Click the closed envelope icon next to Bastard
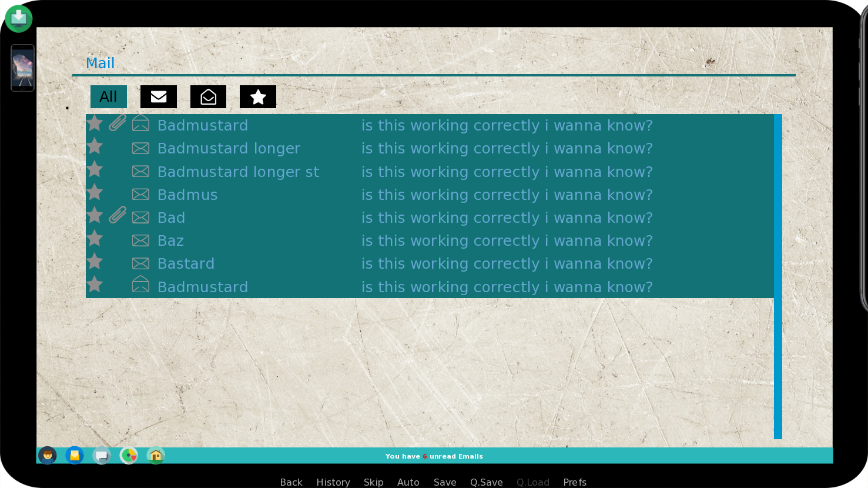868x488 pixels. coord(140,263)
